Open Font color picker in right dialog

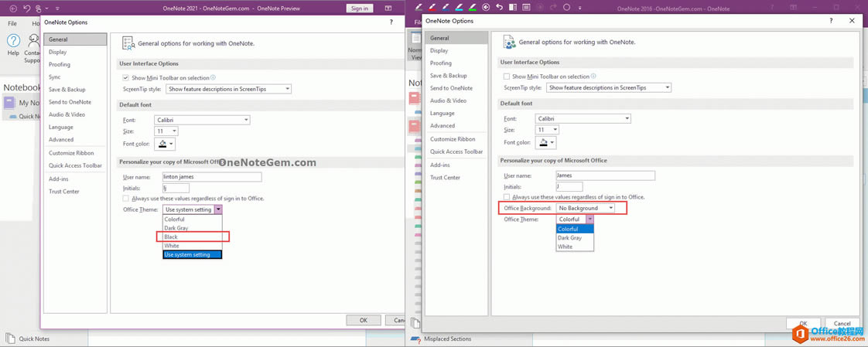click(x=545, y=142)
